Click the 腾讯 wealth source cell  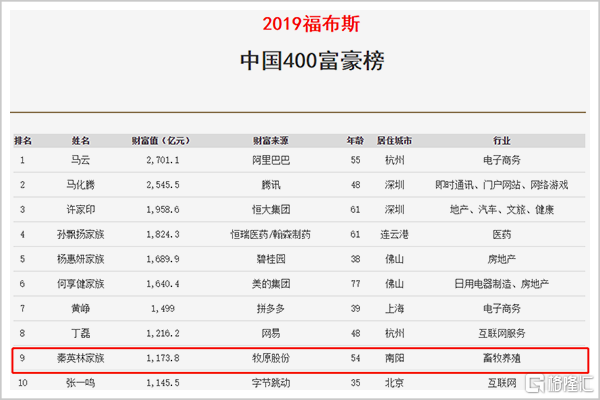271,185
